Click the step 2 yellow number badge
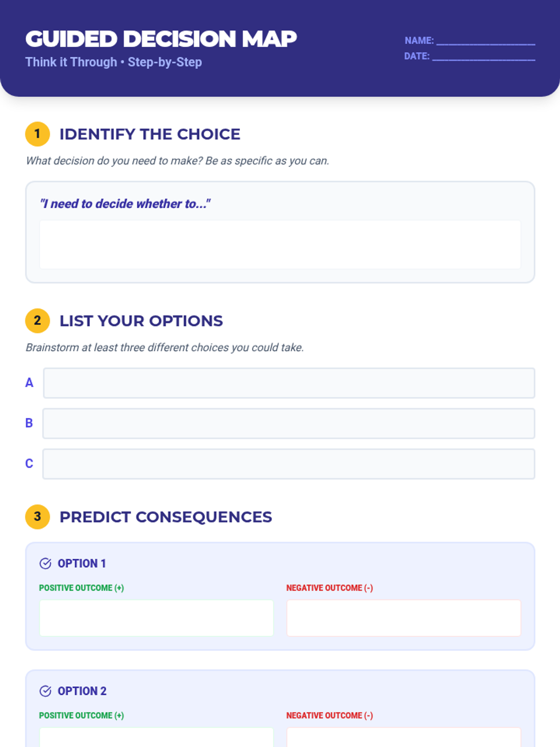 pyautogui.click(x=37, y=321)
